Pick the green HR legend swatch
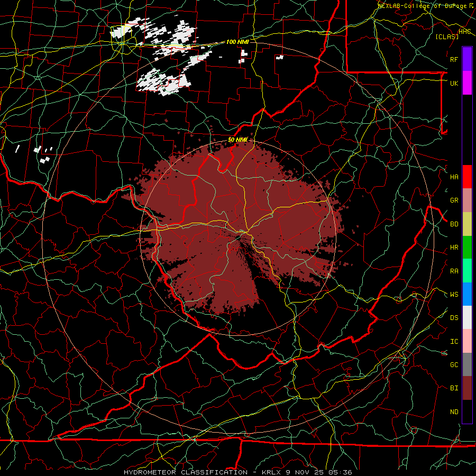The image size is (476, 476). (467, 248)
